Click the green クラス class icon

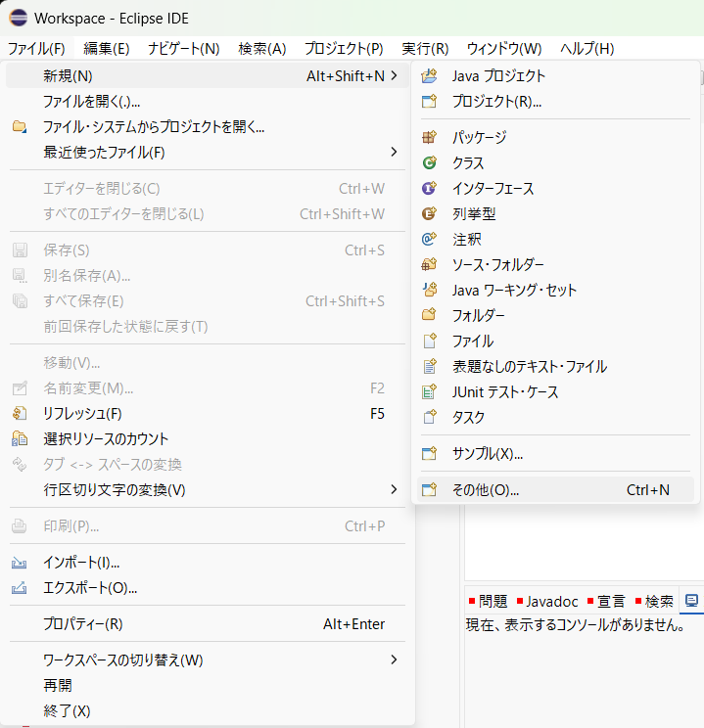[428, 163]
